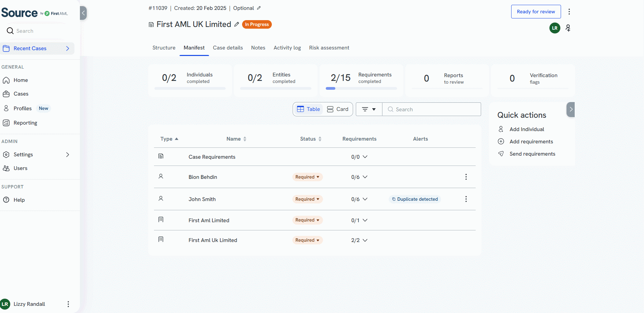644x313 pixels.
Task: Expand Recent Cases chevron
Action: (68, 48)
